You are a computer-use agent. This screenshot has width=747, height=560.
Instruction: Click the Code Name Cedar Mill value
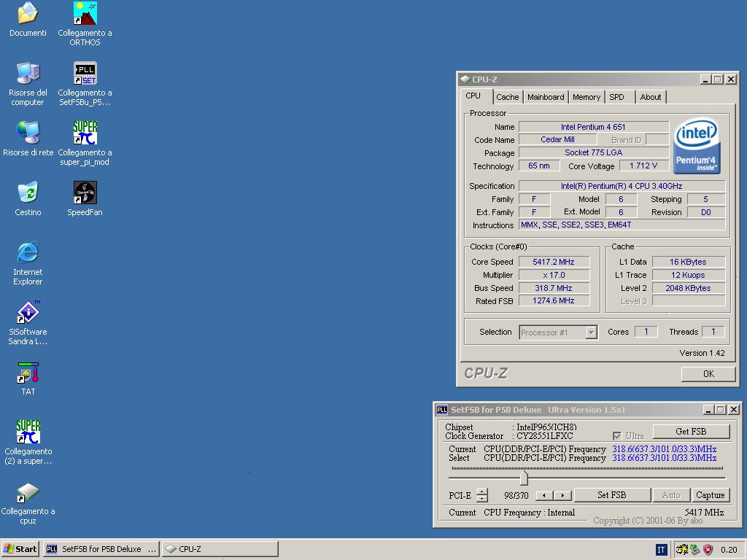557,139
